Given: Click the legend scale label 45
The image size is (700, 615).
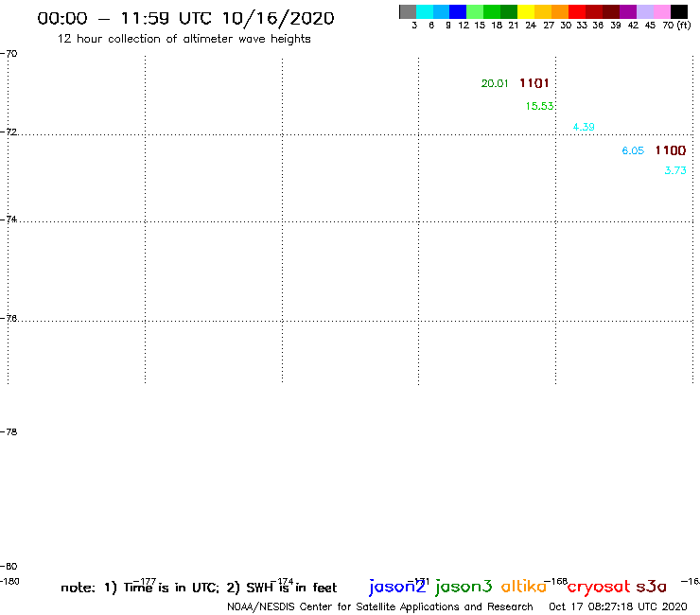Looking at the screenshot, I should tap(650, 26).
